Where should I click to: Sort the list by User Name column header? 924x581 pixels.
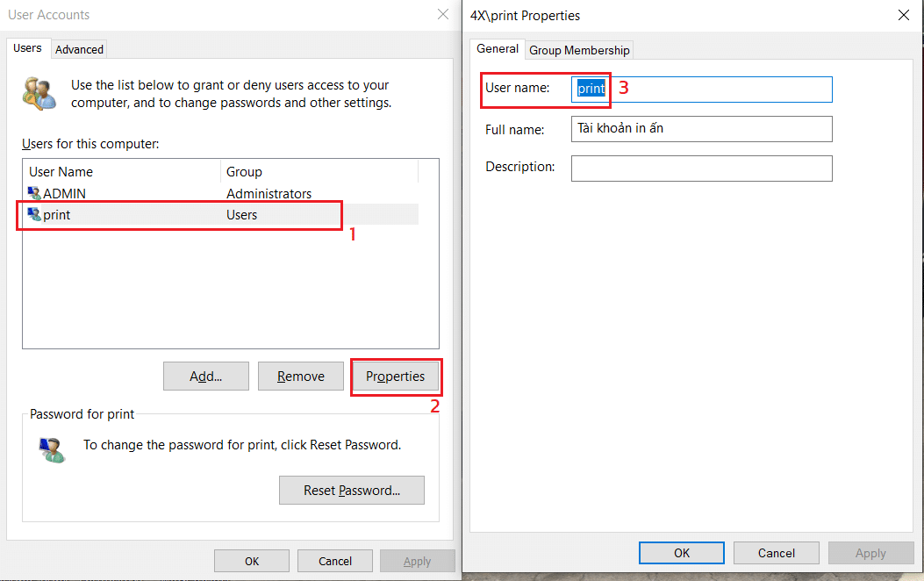(x=121, y=172)
